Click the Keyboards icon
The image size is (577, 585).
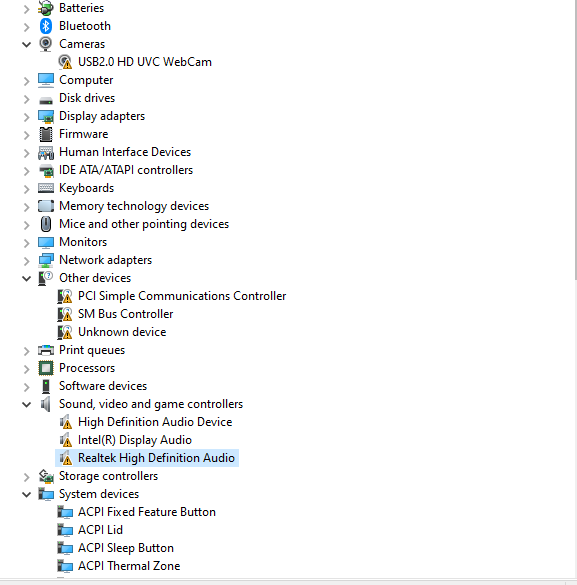click(x=46, y=188)
